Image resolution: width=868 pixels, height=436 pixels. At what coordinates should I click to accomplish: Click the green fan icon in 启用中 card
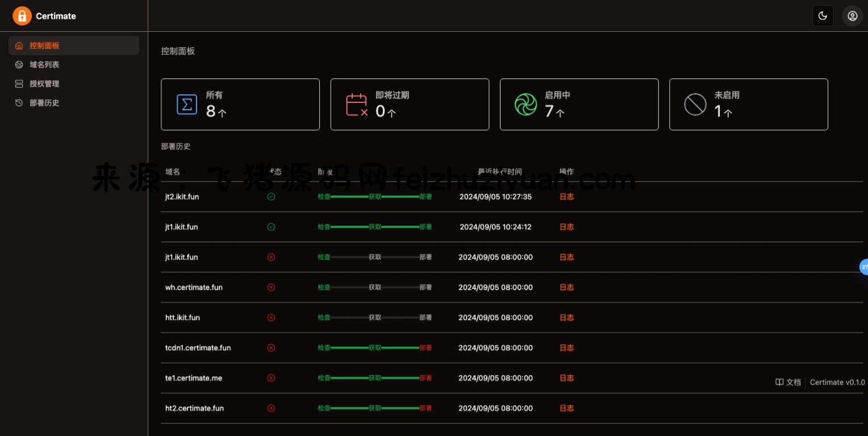525,105
